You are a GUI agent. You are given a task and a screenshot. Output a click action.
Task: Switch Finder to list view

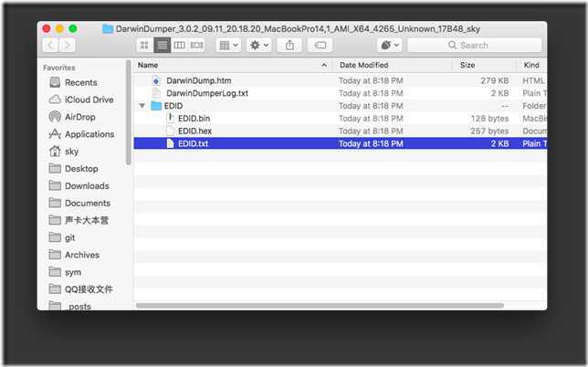(162, 46)
